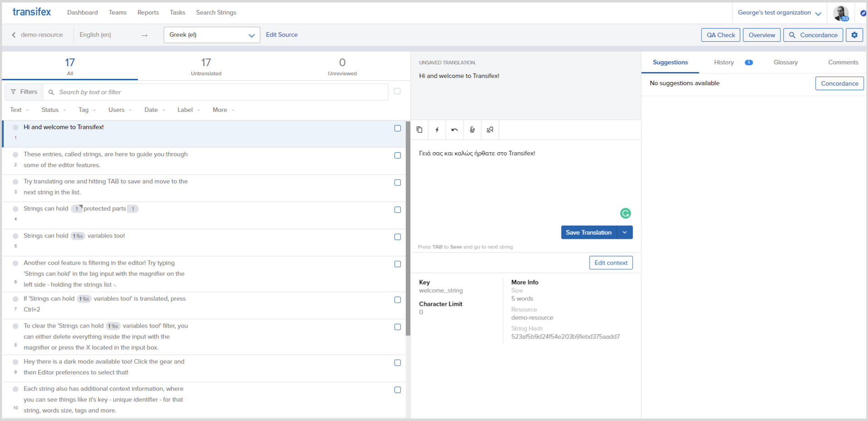Click the compass icon at top right
This screenshot has height=421, width=868.
[x=863, y=13]
